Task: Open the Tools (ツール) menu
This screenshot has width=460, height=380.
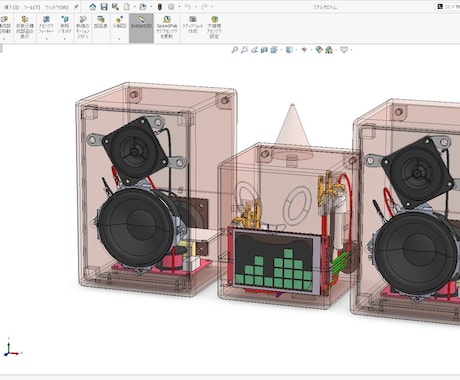Action: [32, 7]
